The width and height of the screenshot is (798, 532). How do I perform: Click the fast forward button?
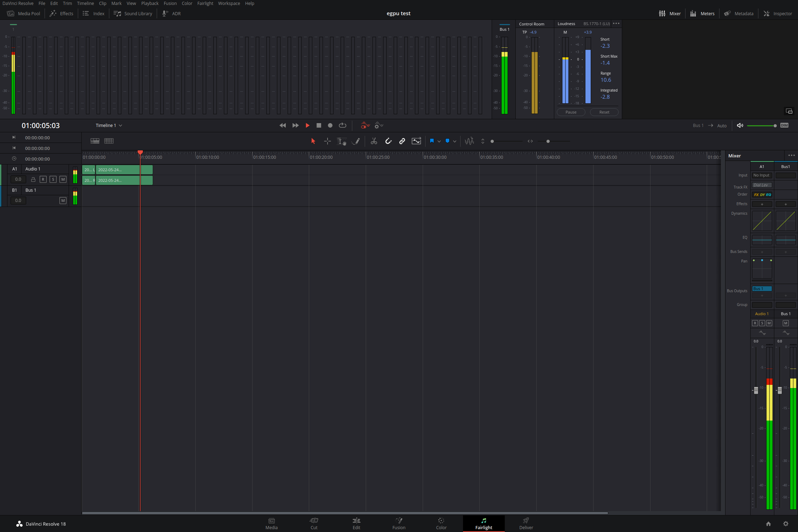click(x=295, y=125)
